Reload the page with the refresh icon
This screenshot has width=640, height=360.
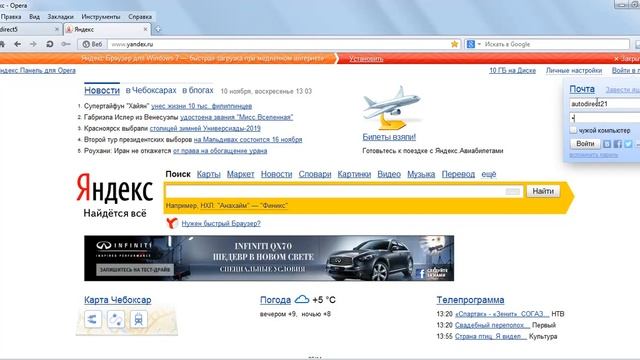coord(49,44)
